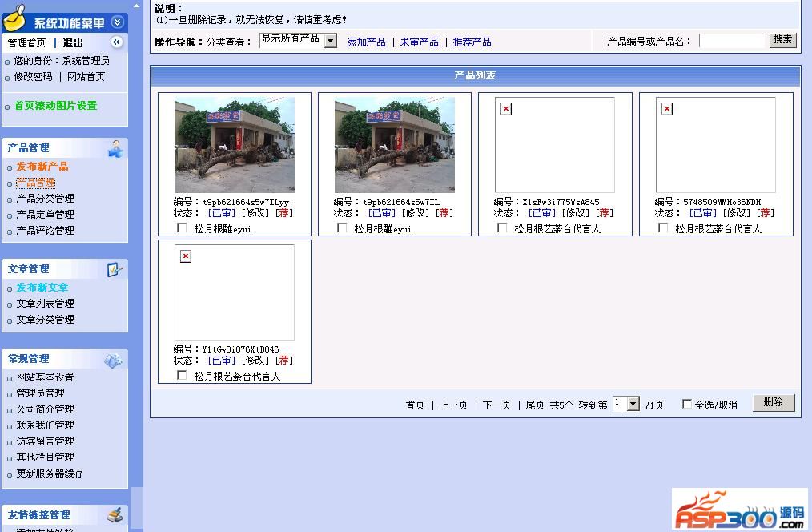Open 发布新文章 in sidebar

coord(42,288)
